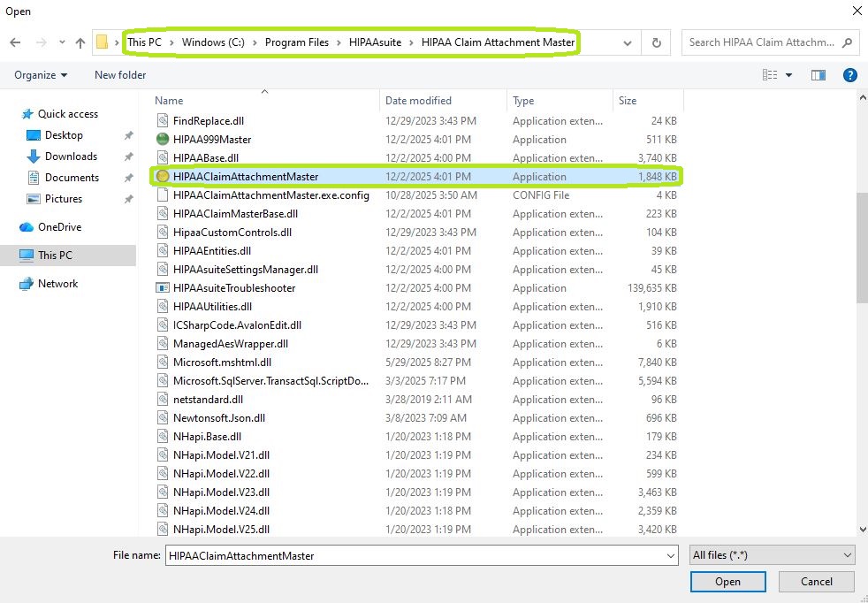
Task: Sort by Date modified column
Action: pyautogui.click(x=418, y=101)
